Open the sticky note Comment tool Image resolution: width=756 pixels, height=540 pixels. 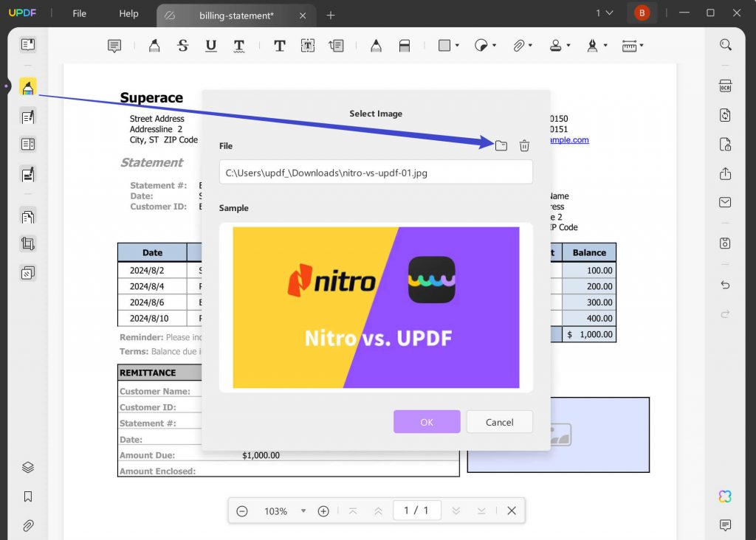(114, 45)
